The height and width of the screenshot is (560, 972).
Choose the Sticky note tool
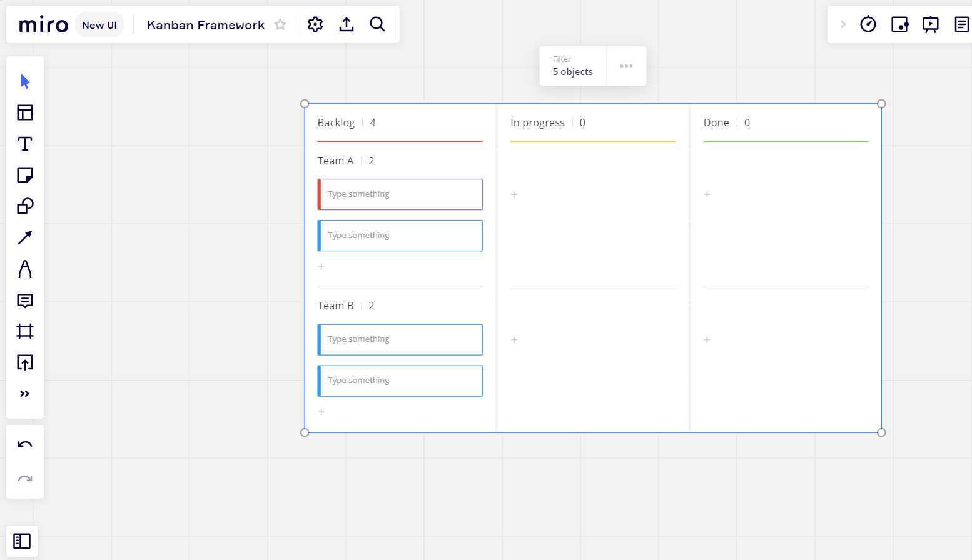25,175
